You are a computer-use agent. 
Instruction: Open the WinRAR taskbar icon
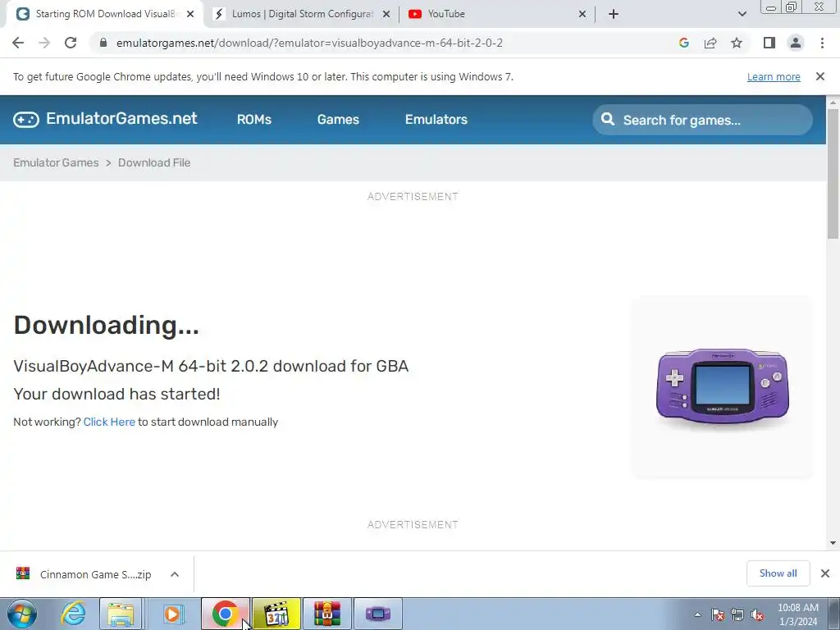tap(327, 614)
